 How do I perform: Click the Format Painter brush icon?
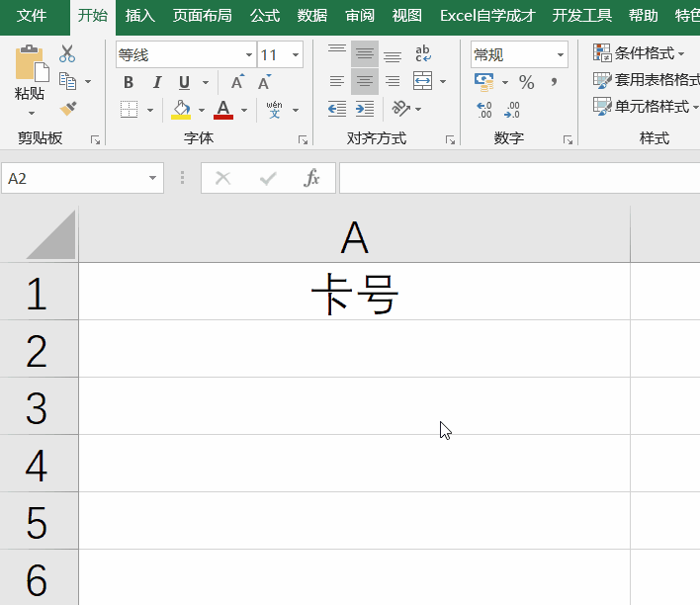[68, 109]
